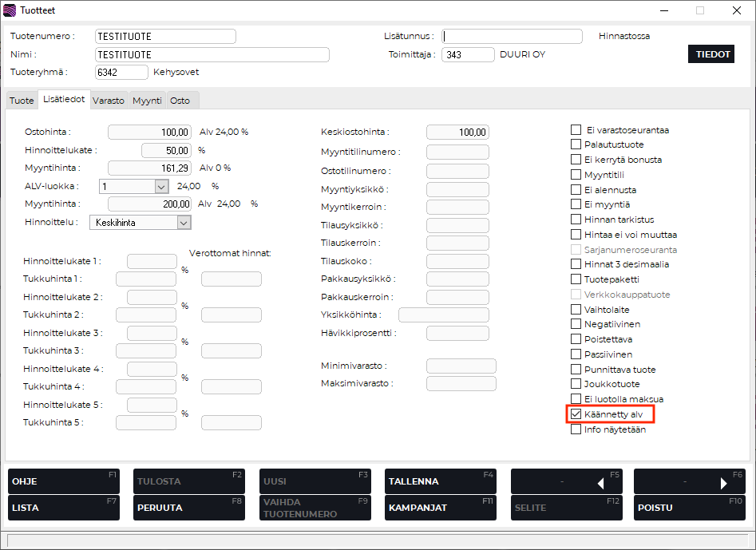This screenshot has height=550, width=756.
Task: Click the POISTU exit button
Action: 689,508
